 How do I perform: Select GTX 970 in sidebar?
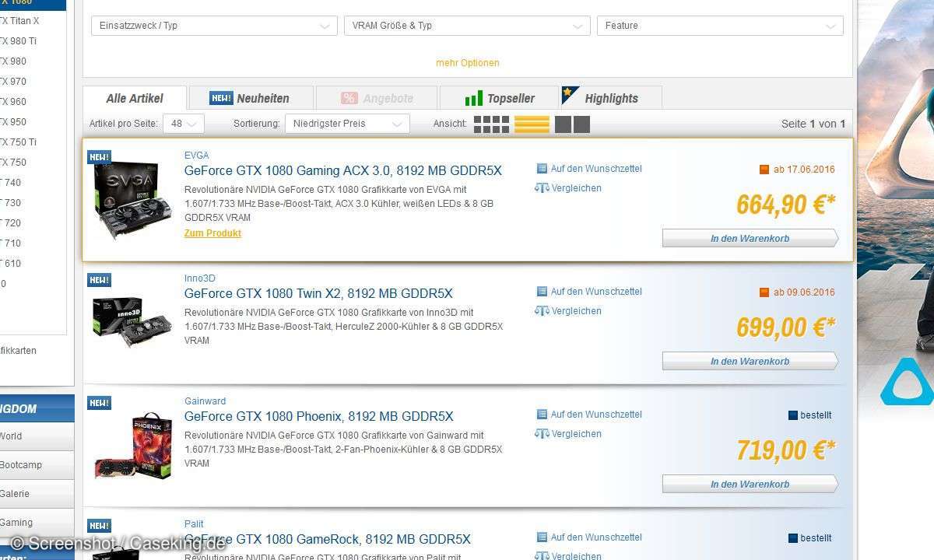pyautogui.click(x=13, y=82)
